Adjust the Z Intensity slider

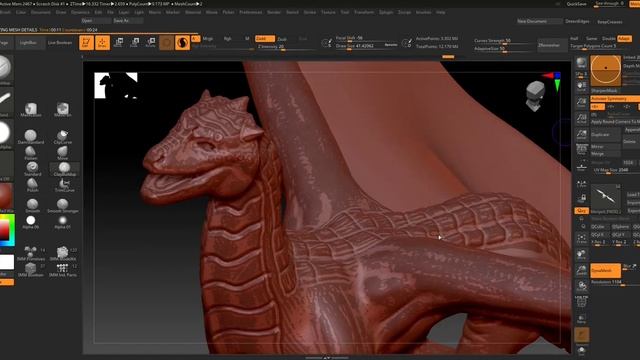(286, 47)
